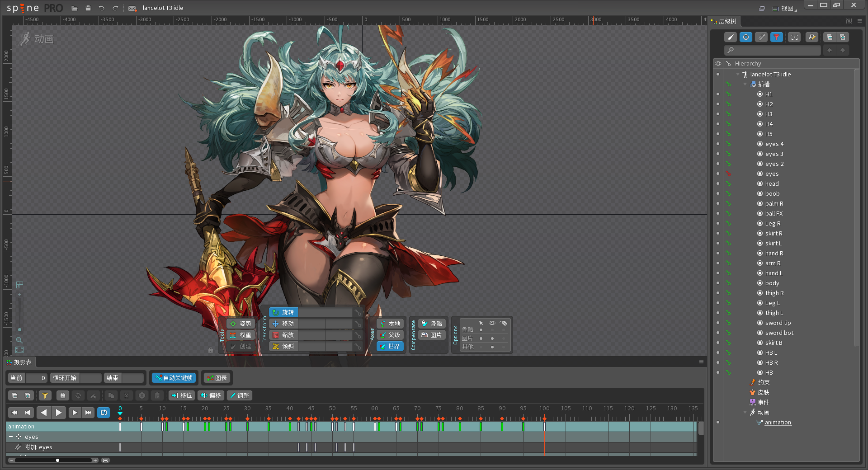Screen dimensions: 868x470
Task: Expand all timeline rows in dopesheet toolbar
Action: click(x=28, y=395)
